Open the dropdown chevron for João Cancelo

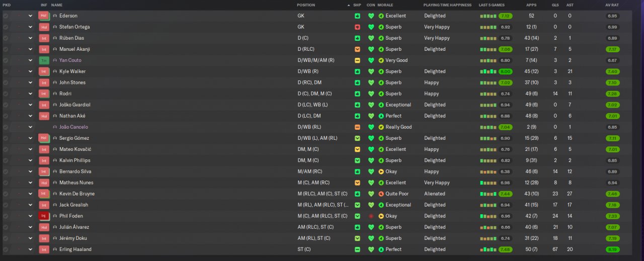coord(30,127)
